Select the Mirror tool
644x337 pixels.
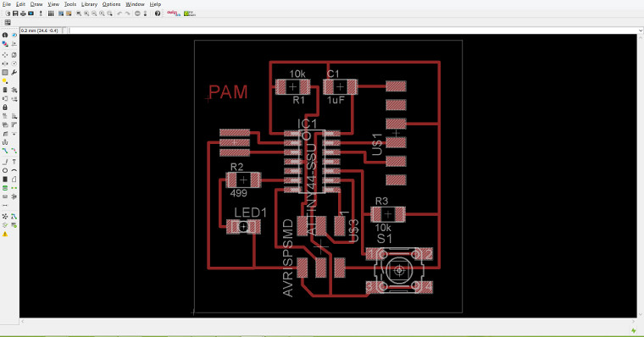(x=5, y=64)
